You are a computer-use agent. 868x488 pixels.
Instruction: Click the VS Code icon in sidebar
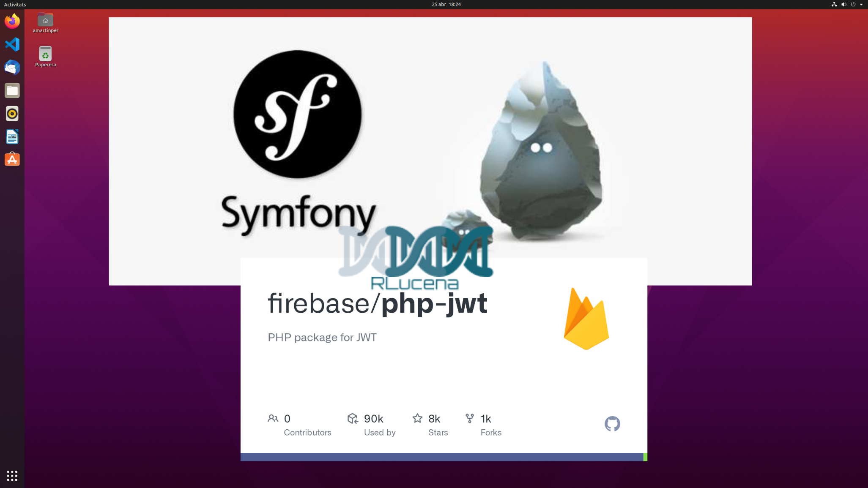point(12,44)
